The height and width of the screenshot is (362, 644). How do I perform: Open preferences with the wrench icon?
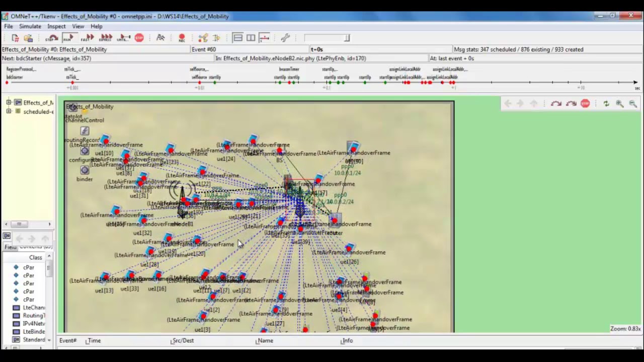(285, 38)
